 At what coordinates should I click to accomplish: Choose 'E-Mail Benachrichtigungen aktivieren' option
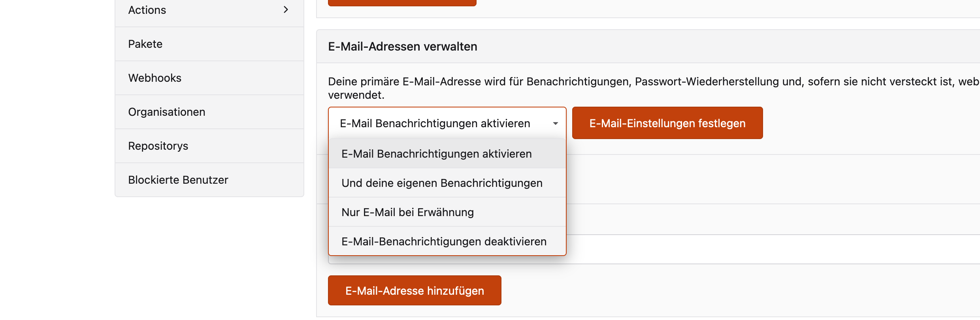pyautogui.click(x=437, y=154)
